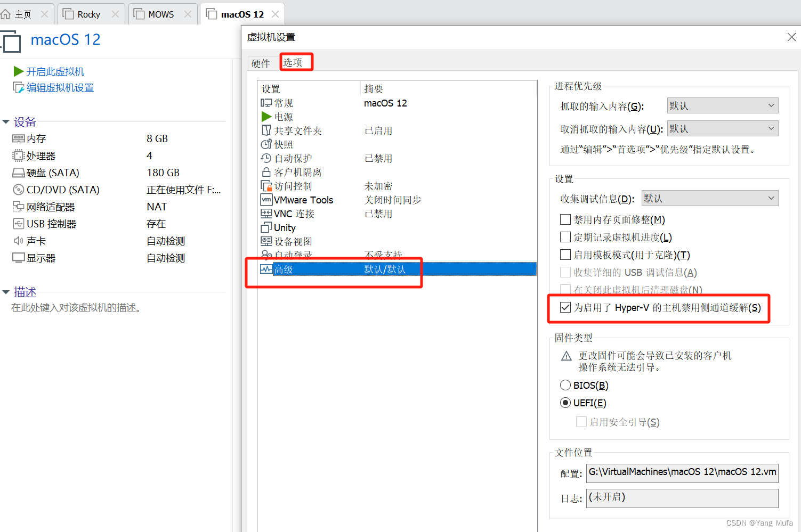Click the Shared Folders (共享文件夹) icon

[x=266, y=130]
